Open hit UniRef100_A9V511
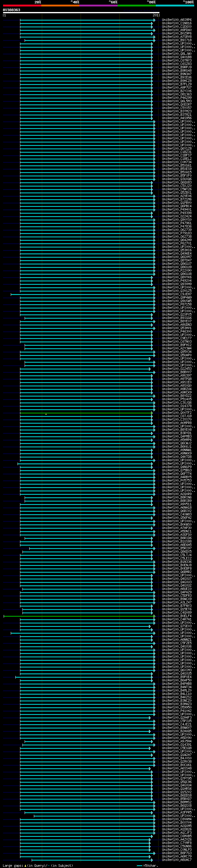This screenshot has width=197, height=868. click(176, 504)
